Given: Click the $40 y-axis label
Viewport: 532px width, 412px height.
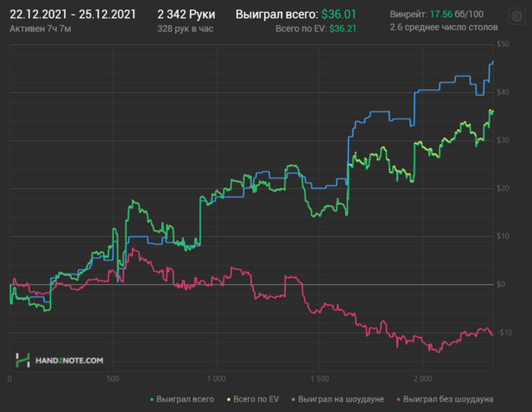Looking at the screenshot, I should point(503,92).
